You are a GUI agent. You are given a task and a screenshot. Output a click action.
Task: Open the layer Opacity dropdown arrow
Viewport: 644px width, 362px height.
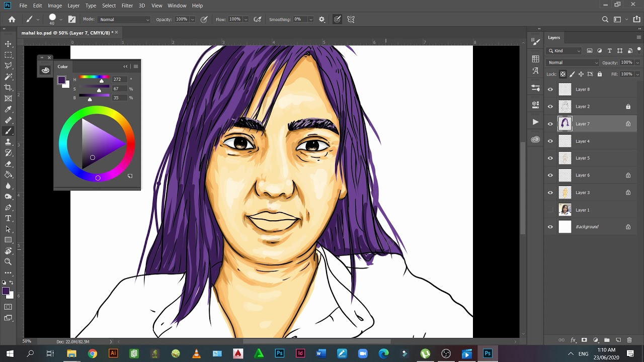click(637, 63)
